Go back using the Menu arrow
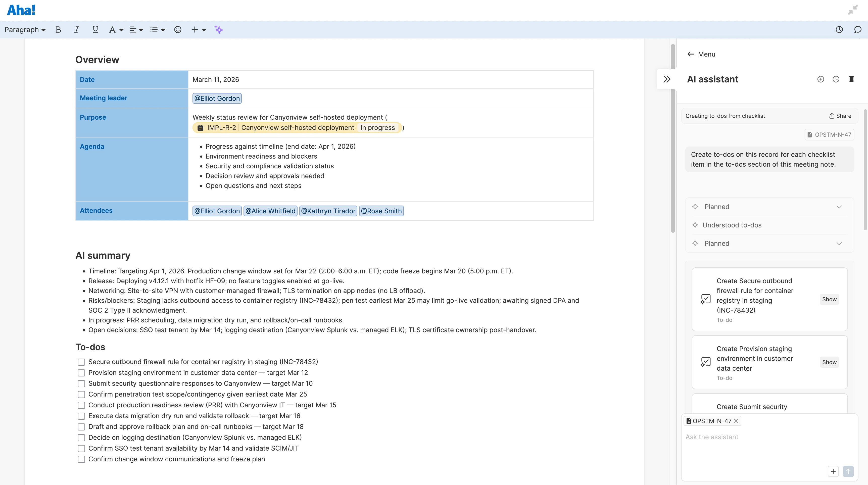The width and height of the screenshot is (868, 485). coord(691,54)
